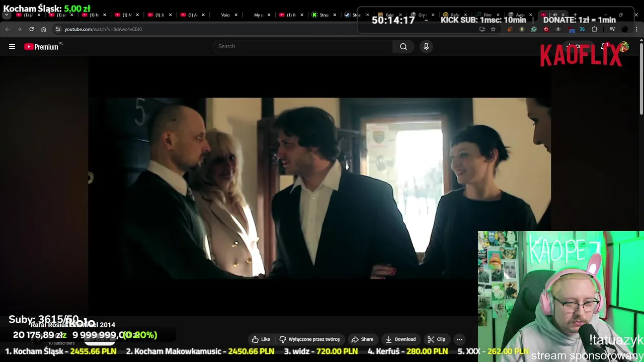Open the account avatar menu

tap(624, 46)
